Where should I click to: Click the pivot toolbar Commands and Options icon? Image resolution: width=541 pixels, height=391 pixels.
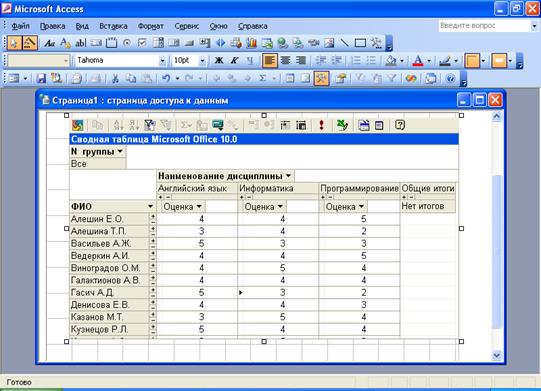pyautogui.click(x=379, y=125)
